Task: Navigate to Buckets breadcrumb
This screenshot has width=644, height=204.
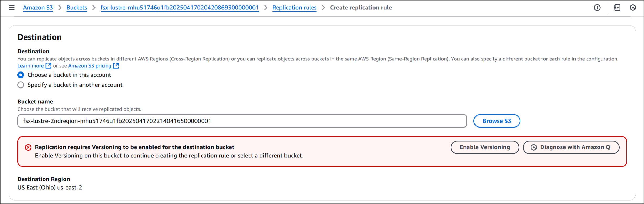Action: click(x=77, y=8)
